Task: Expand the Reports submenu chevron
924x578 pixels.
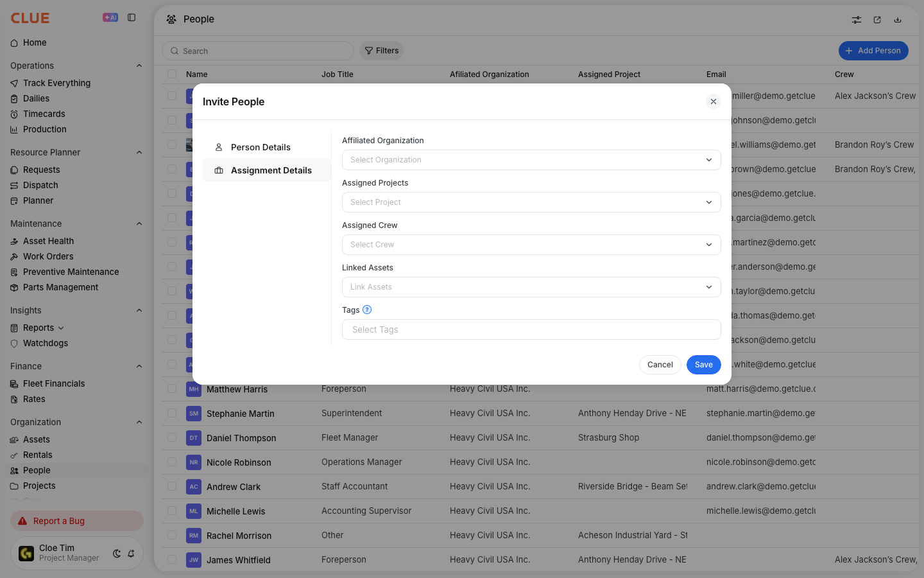Action: pos(61,328)
